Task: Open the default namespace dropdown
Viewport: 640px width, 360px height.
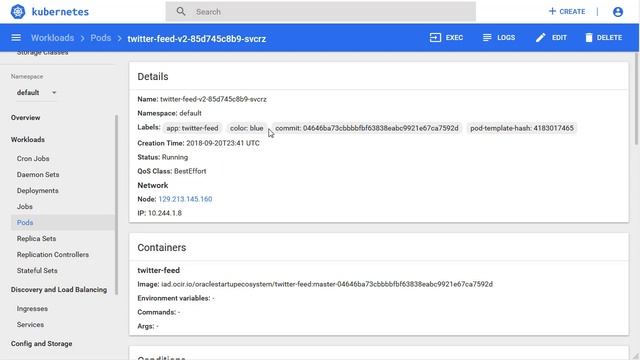Action: 36,93
